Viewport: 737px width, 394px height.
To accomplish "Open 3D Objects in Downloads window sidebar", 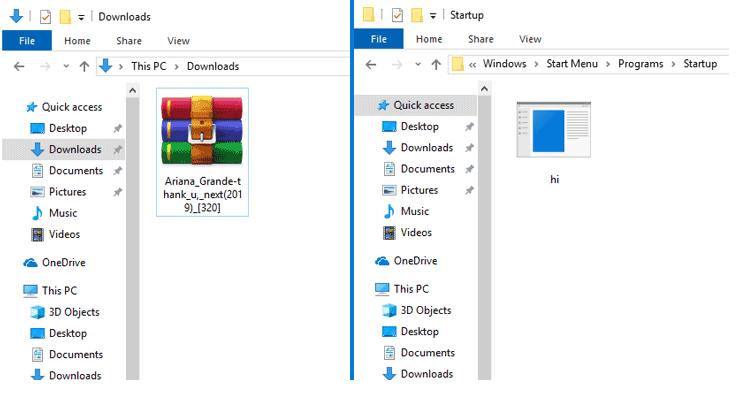I will point(64,312).
